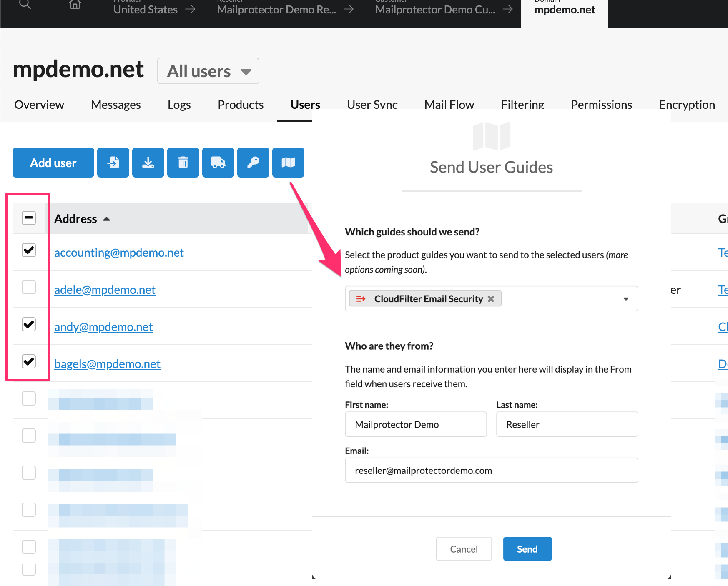Open the Messages tab
Screen dimensions: 728x586
(116, 105)
